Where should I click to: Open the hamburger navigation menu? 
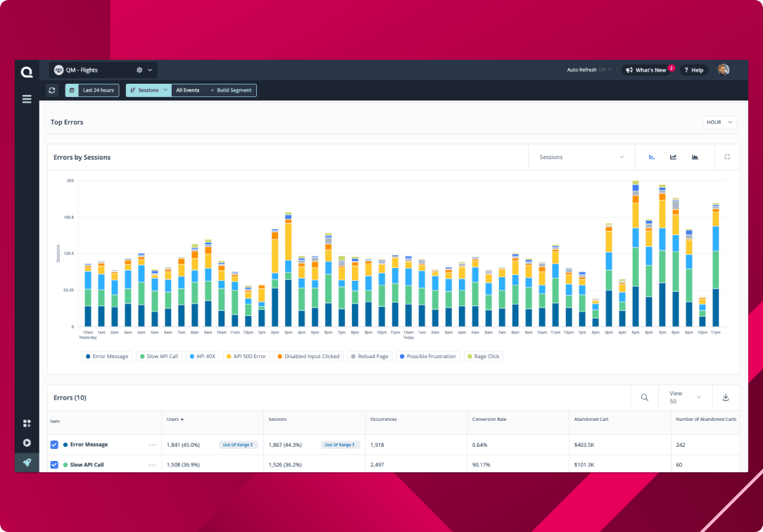[x=27, y=99]
